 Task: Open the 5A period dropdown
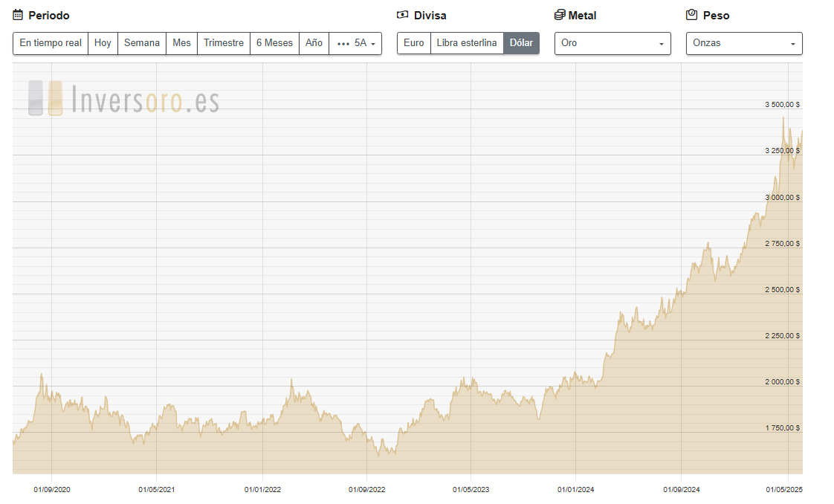click(x=355, y=43)
